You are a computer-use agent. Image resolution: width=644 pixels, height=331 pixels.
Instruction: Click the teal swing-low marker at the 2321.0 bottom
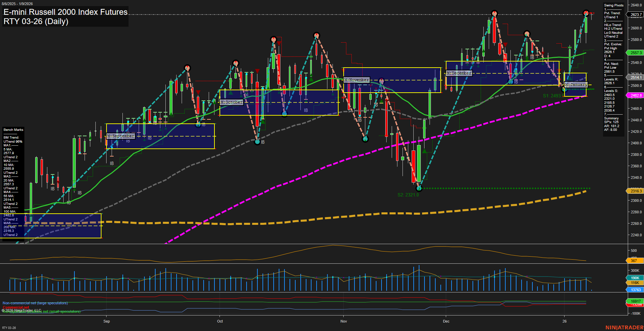[x=418, y=189]
